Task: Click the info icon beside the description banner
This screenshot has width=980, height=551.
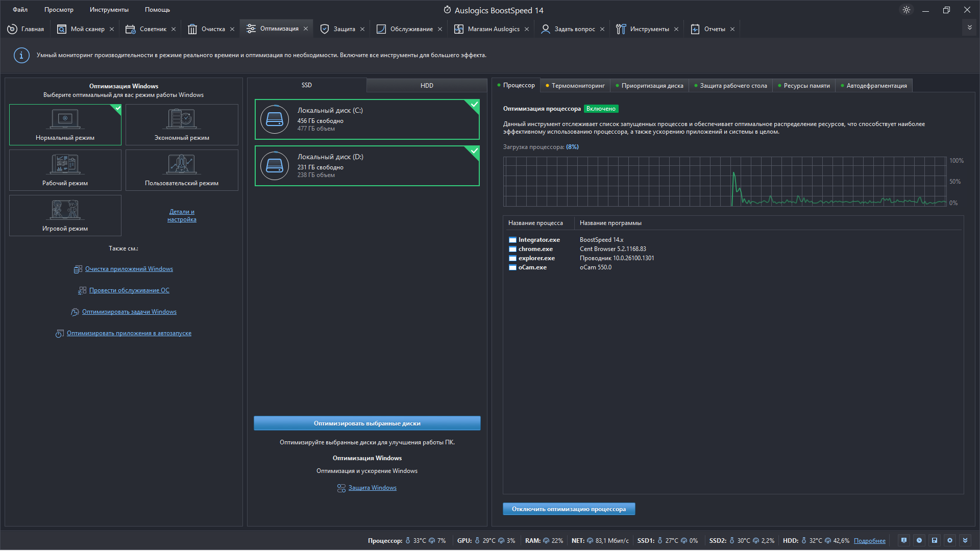Action: 21,55
